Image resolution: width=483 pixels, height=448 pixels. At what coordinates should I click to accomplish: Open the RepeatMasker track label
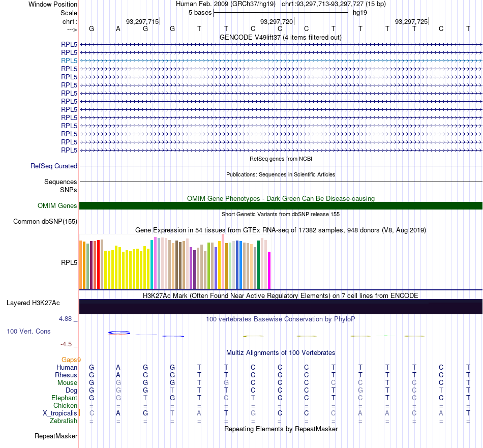pos(56,436)
